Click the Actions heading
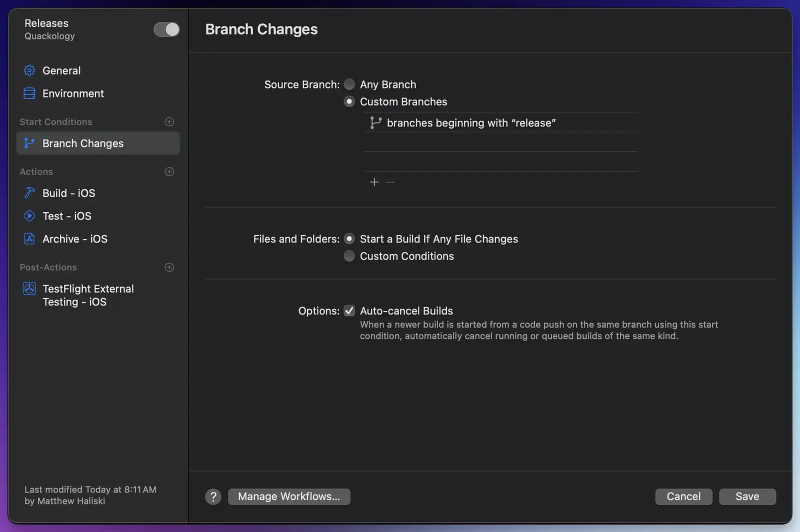Viewport: 800px width, 532px height. click(36, 172)
